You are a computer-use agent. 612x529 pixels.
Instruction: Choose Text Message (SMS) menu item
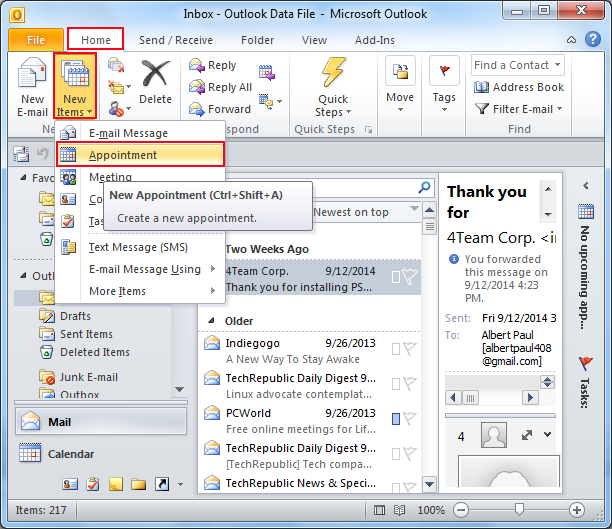point(141,247)
